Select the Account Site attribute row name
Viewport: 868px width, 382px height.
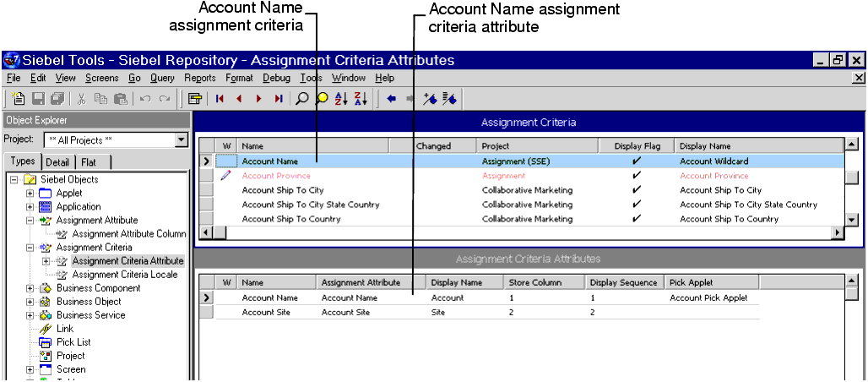pos(266,312)
